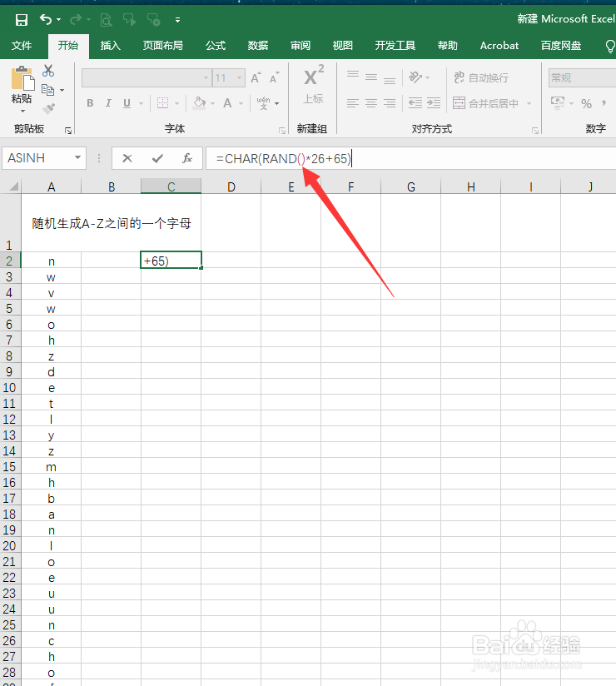Switch to the 公式 tab
The image size is (616, 686).
216,46
